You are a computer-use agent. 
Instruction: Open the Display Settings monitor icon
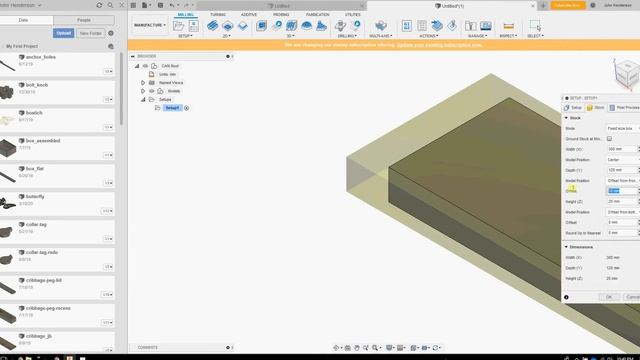coord(390,348)
